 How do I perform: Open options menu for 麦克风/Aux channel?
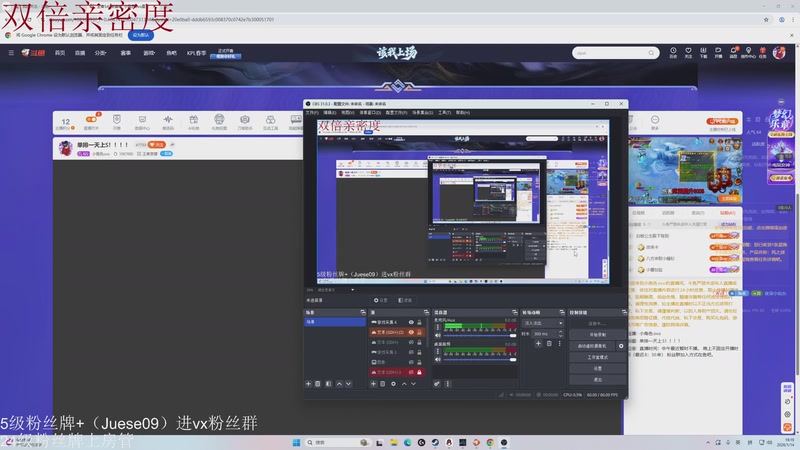[437, 327]
